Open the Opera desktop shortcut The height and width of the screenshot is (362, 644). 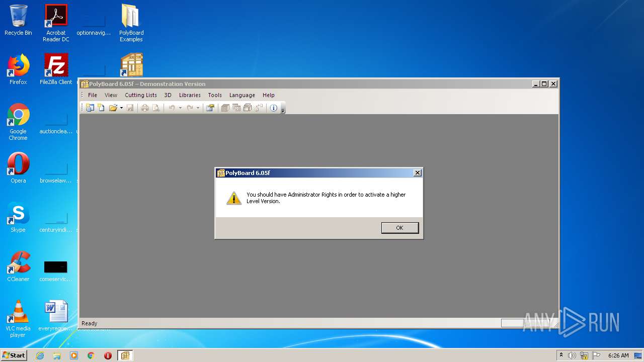(18, 168)
